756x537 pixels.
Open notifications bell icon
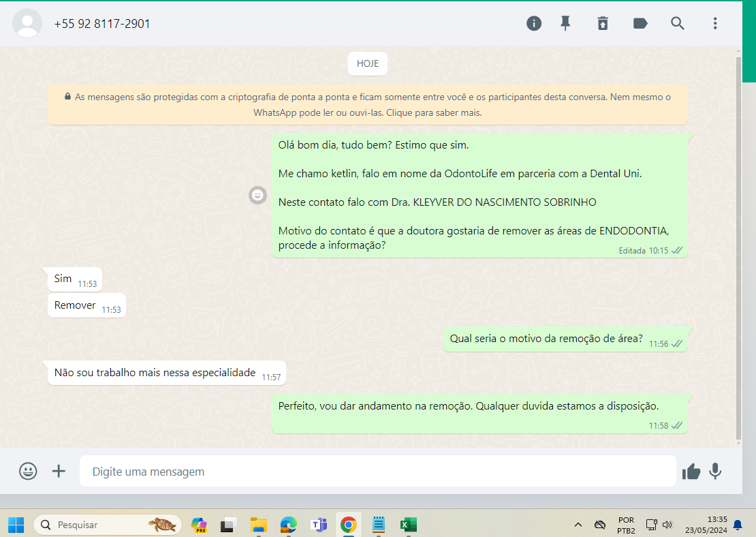click(738, 525)
